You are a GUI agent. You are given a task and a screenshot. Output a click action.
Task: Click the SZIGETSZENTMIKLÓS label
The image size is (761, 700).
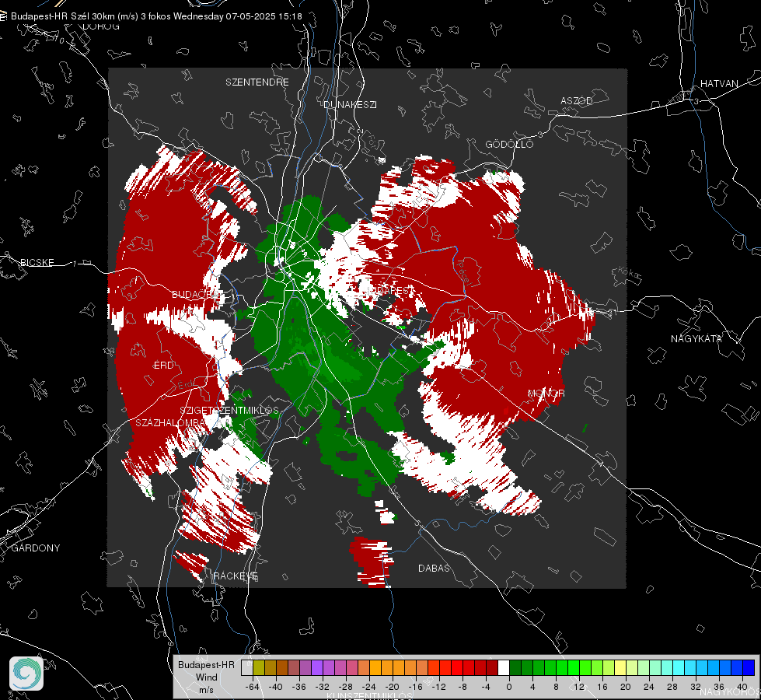coord(229,410)
